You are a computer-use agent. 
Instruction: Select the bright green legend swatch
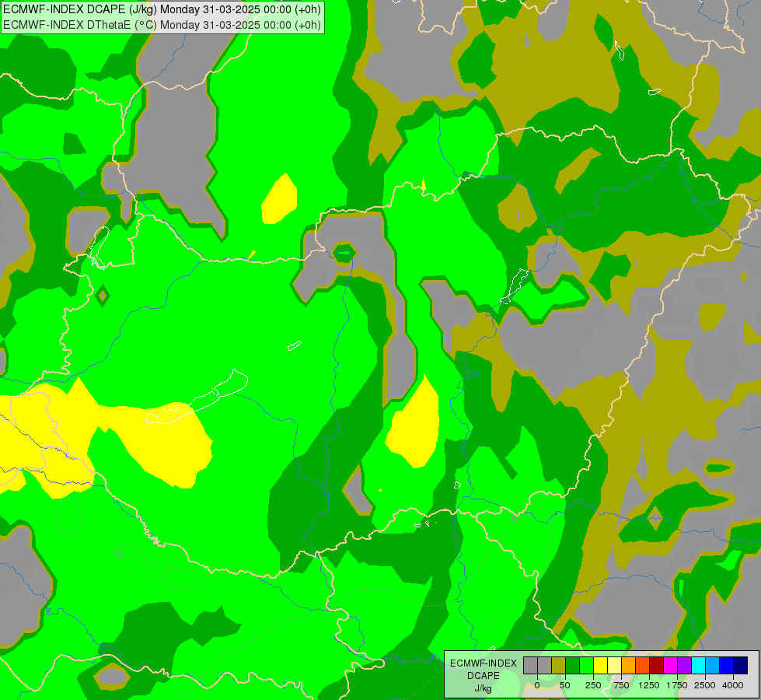586,665
